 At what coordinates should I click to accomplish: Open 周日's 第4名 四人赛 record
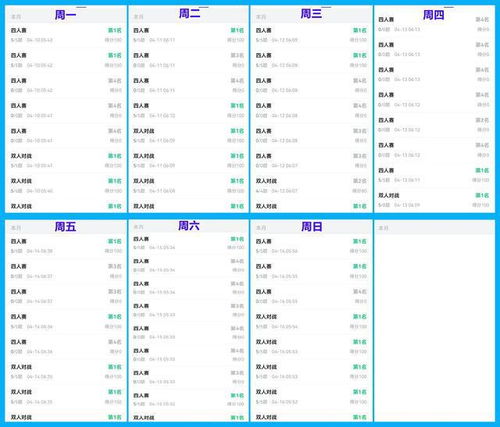pyautogui.click(x=311, y=296)
